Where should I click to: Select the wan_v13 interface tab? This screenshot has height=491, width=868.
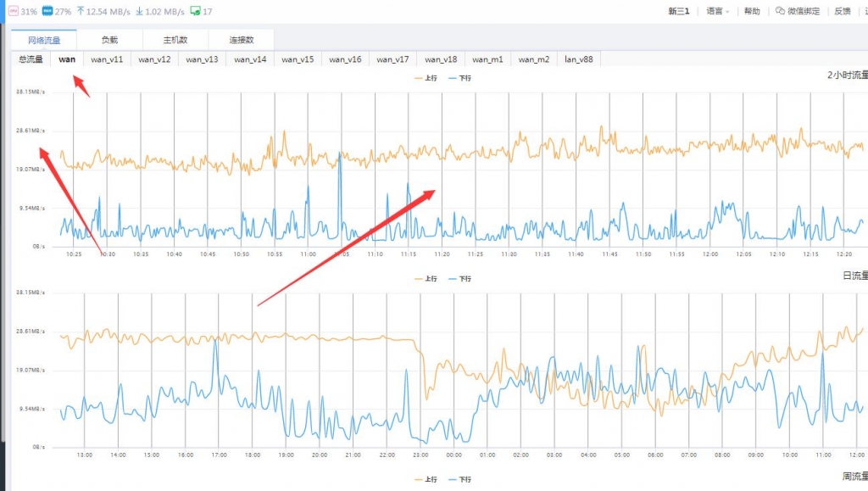coord(202,59)
